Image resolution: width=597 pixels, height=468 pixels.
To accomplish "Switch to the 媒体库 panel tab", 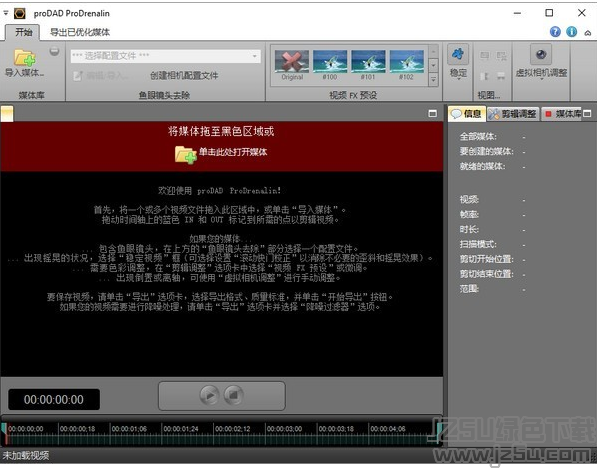I will 563,113.
